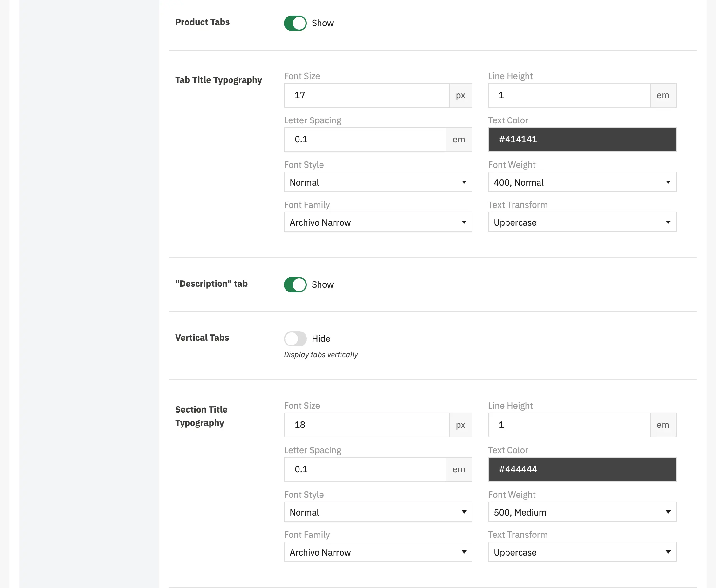Open Section Title Font Style dropdown
Image resolution: width=716 pixels, height=588 pixels.
[x=378, y=512]
